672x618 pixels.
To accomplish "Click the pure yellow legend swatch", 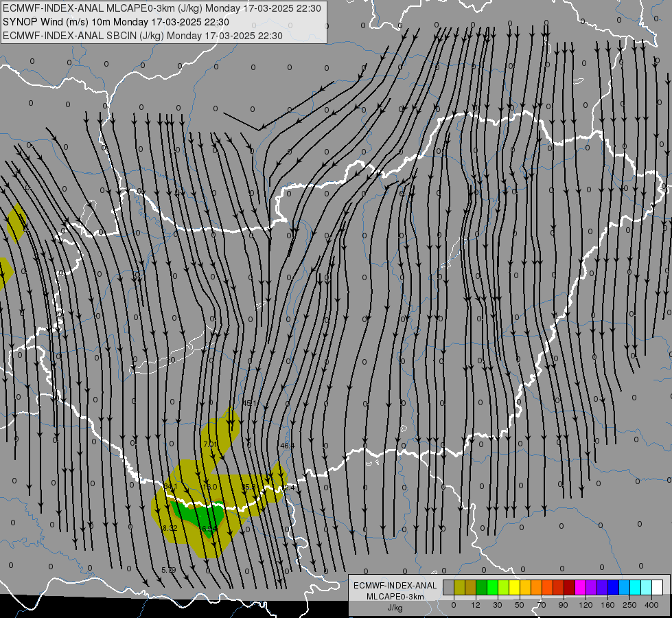I will click(x=515, y=588).
